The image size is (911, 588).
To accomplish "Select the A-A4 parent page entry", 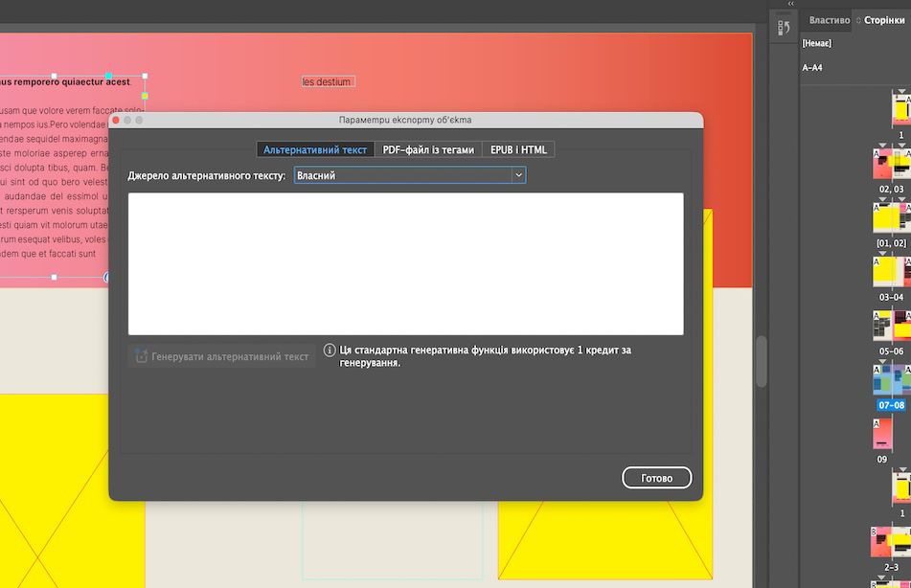I will [x=811, y=68].
